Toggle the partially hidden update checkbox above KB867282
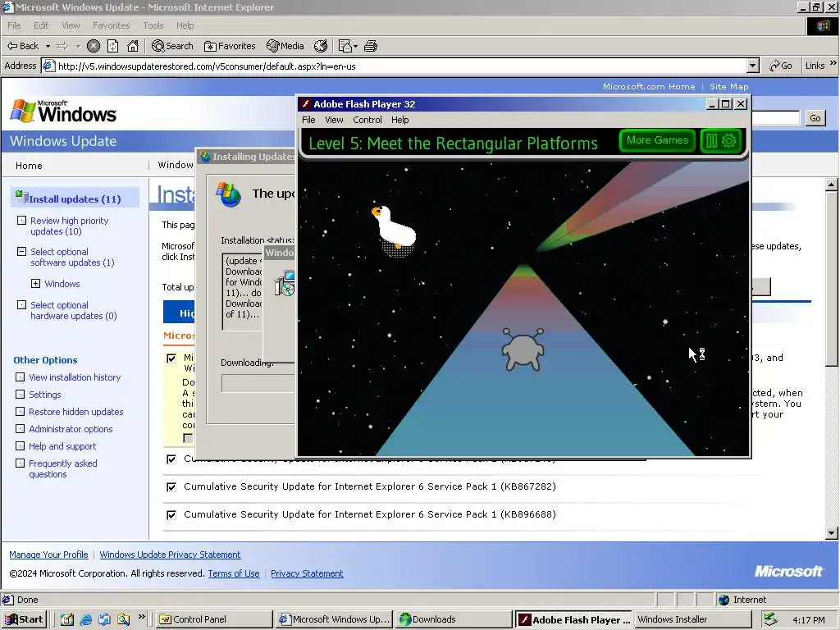This screenshot has width=840, height=630. coord(171,459)
